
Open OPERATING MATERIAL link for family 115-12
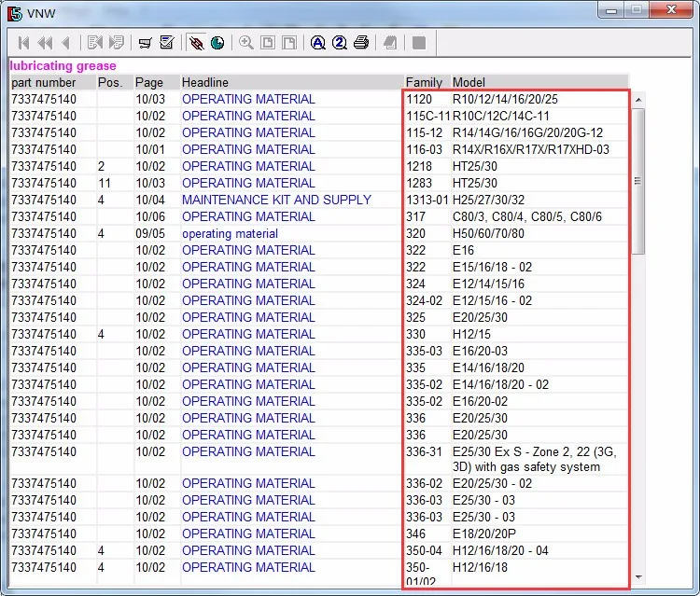point(248,132)
